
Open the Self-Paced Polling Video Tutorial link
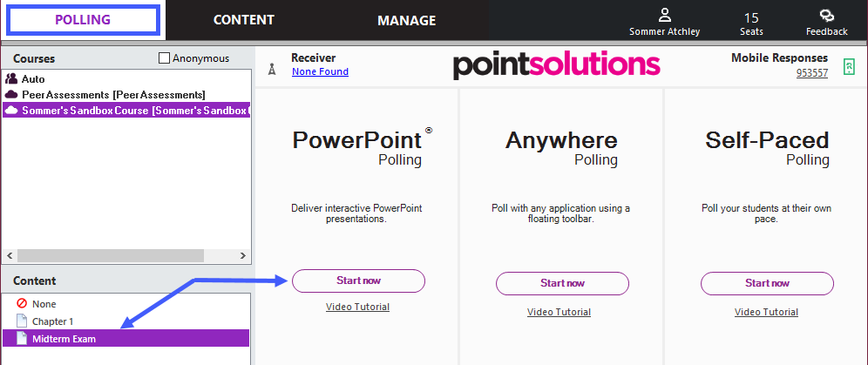pyautogui.click(x=766, y=312)
